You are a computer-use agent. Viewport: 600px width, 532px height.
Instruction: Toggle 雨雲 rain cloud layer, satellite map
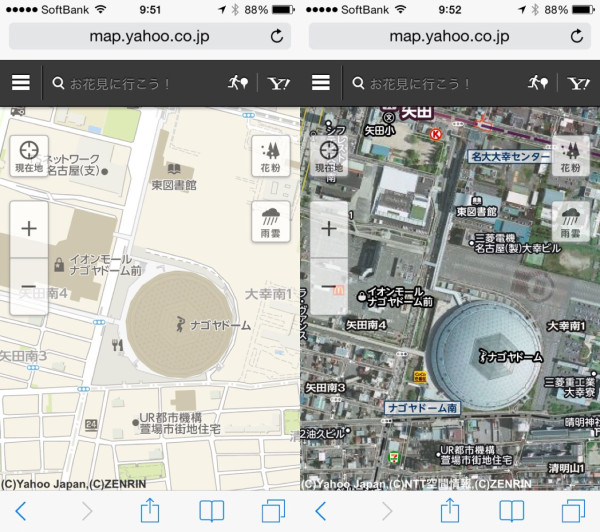click(570, 222)
